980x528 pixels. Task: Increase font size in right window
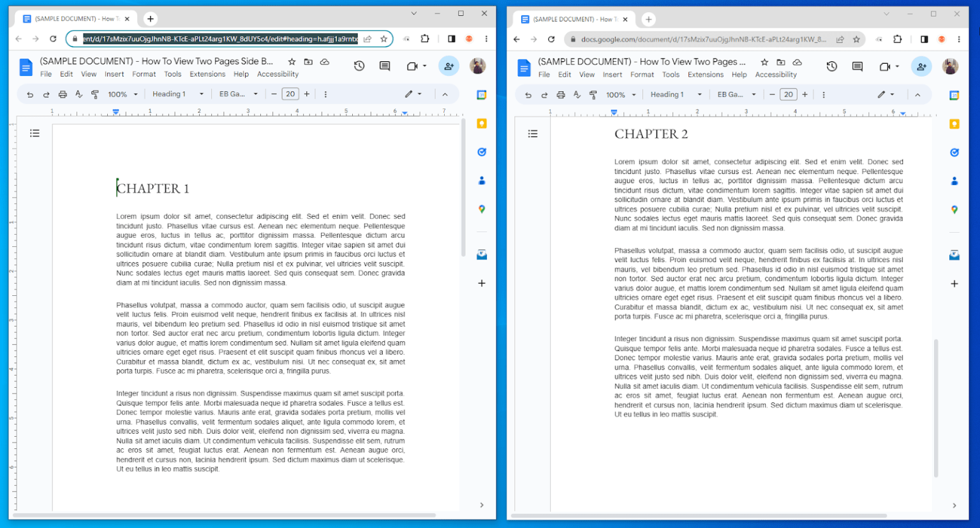tap(805, 95)
